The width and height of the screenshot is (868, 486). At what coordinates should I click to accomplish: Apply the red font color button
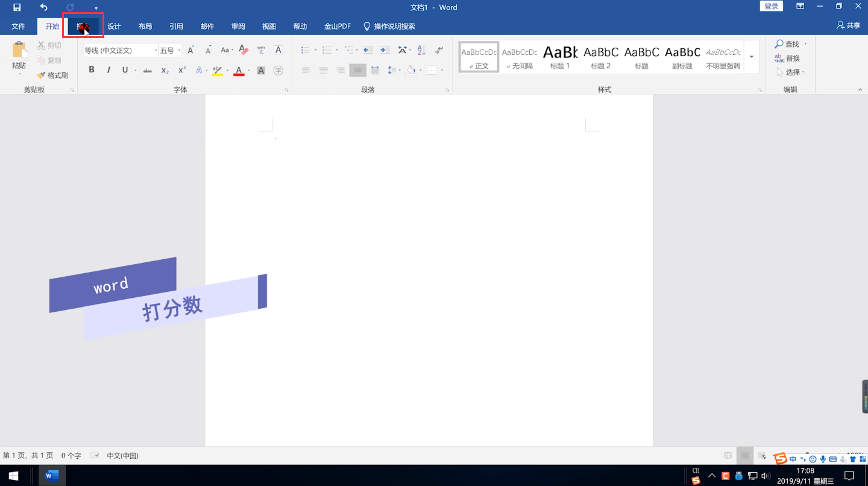click(x=239, y=71)
